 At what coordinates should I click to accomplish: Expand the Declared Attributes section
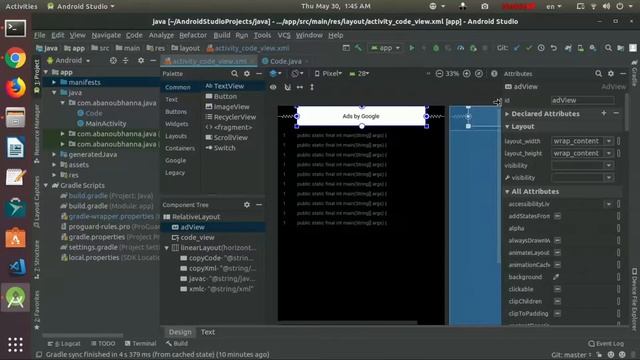pyautogui.click(x=507, y=113)
